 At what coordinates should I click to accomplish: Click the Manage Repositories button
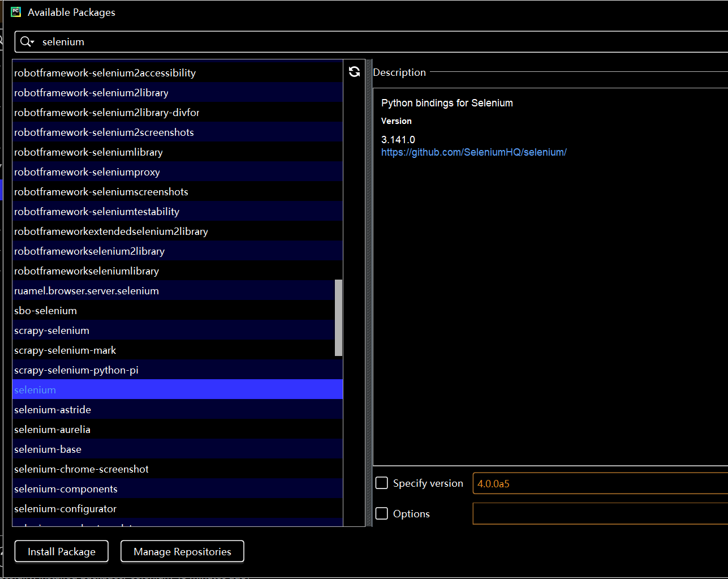(182, 552)
